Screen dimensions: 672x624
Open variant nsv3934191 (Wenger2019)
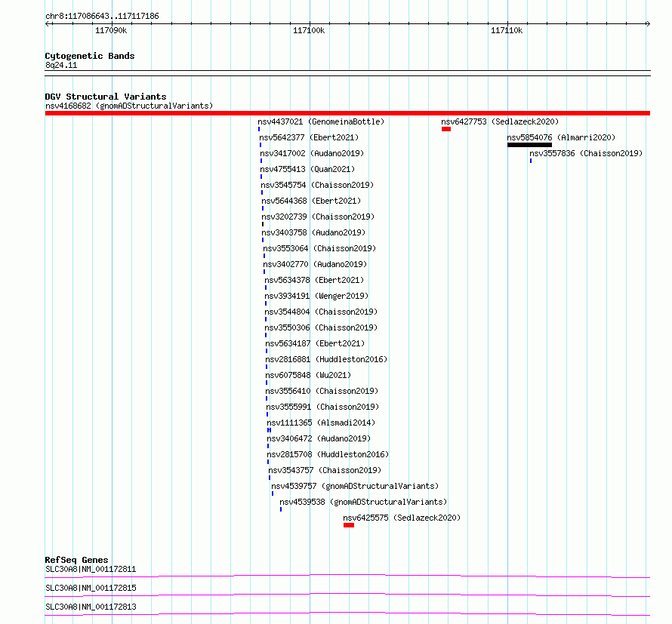[316, 296]
